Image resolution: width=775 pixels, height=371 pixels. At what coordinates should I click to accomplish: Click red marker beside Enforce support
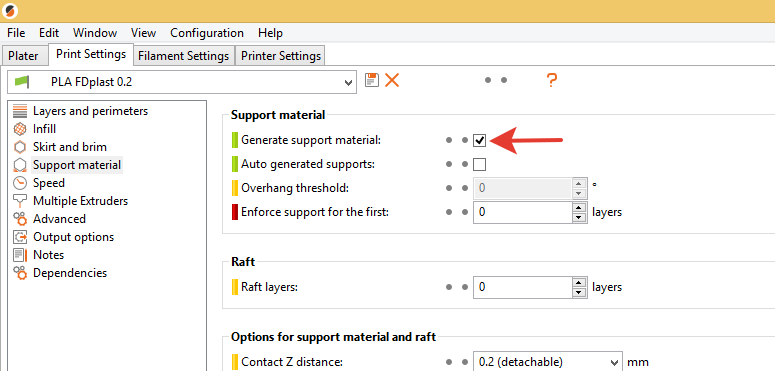click(235, 212)
